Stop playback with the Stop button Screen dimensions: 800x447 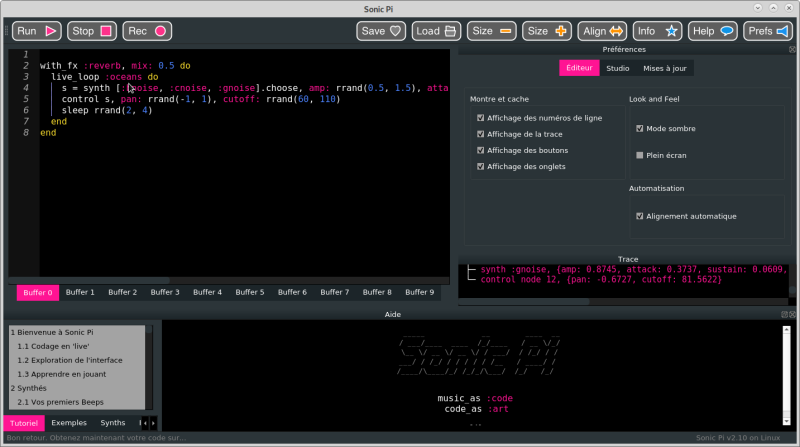point(93,31)
